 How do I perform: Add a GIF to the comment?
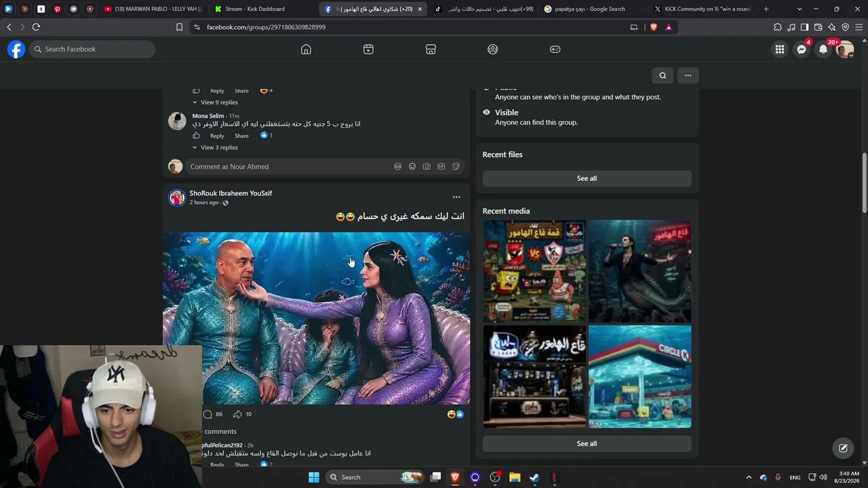pyautogui.click(x=441, y=167)
